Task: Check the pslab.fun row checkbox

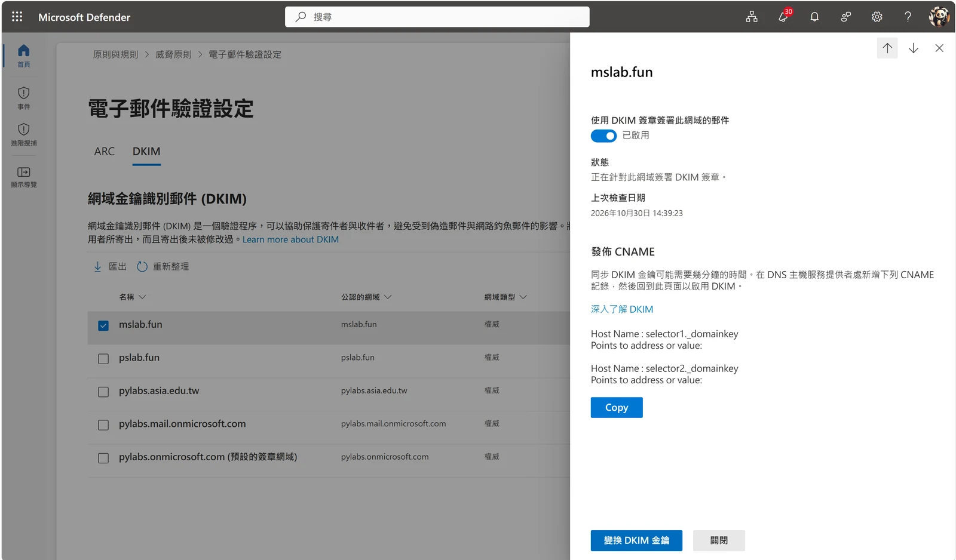Action: tap(103, 358)
